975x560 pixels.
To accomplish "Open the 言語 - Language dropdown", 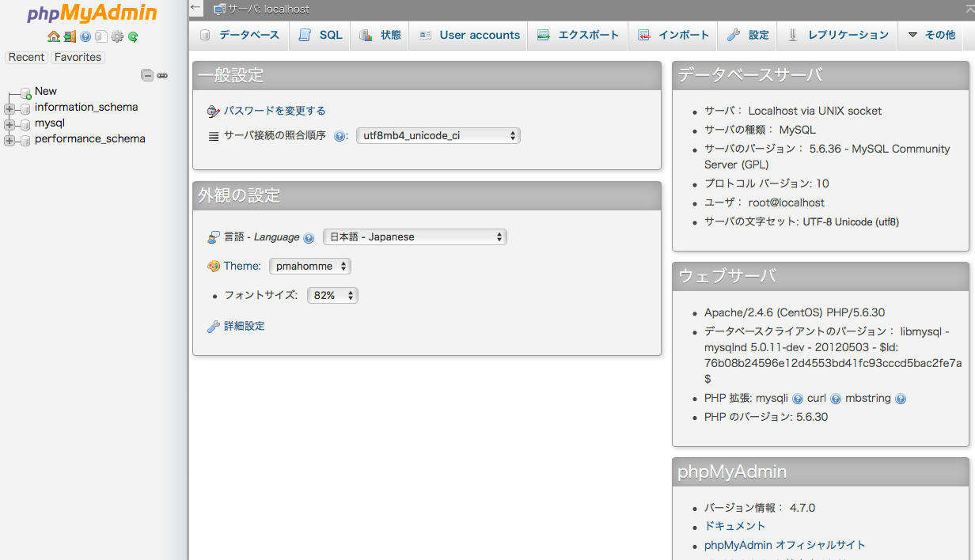I will (415, 236).
